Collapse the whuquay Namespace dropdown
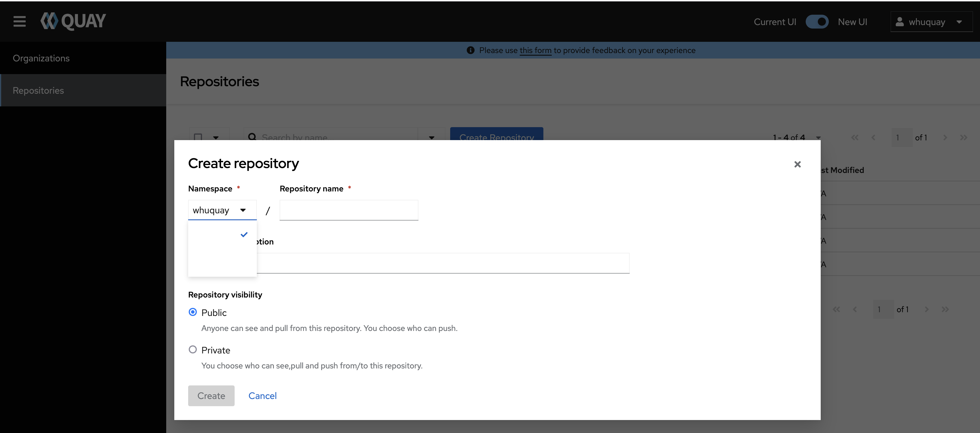The width and height of the screenshot is (980, 433). pyautogui.click(x=222, y=210)
